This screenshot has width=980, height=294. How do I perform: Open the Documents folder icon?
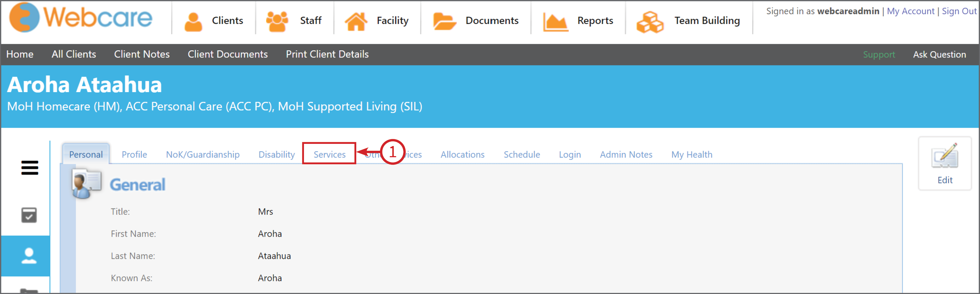click(x=444, y=21)
